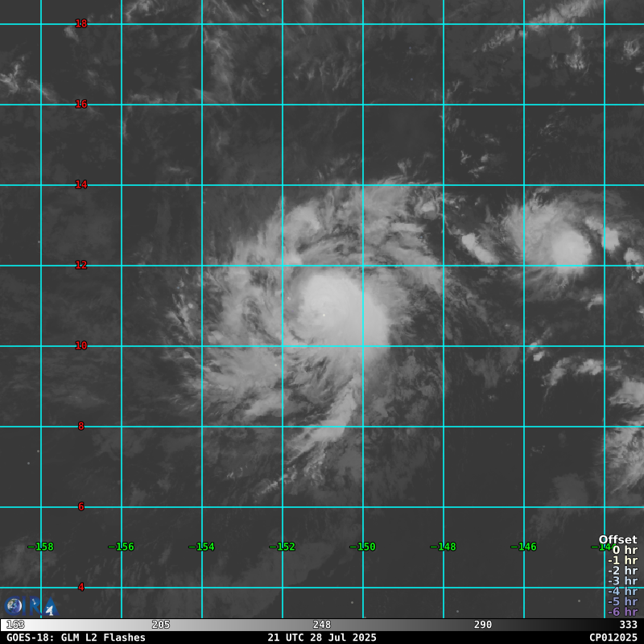
Task: Click the -5 hr offset legend entry
Action: (x=622, y=601)
